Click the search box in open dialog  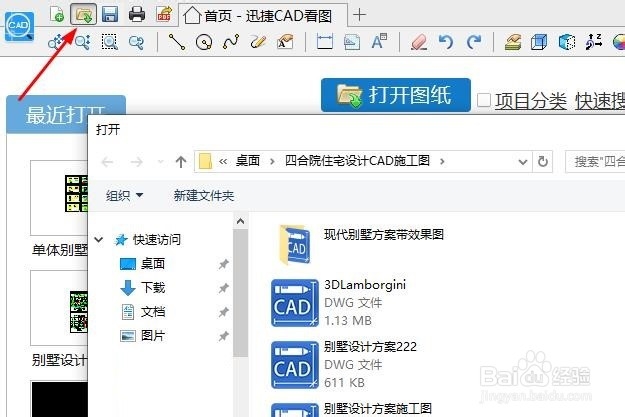click(595, 162)
